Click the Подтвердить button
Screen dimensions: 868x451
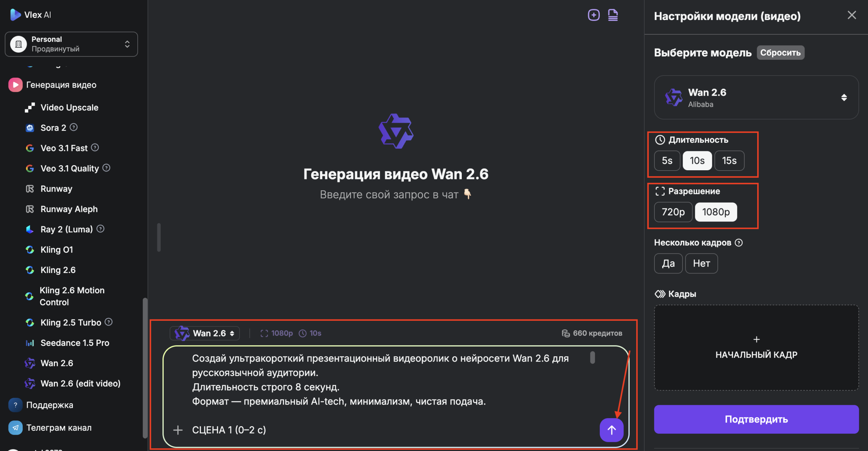click(x=756, y=419)
